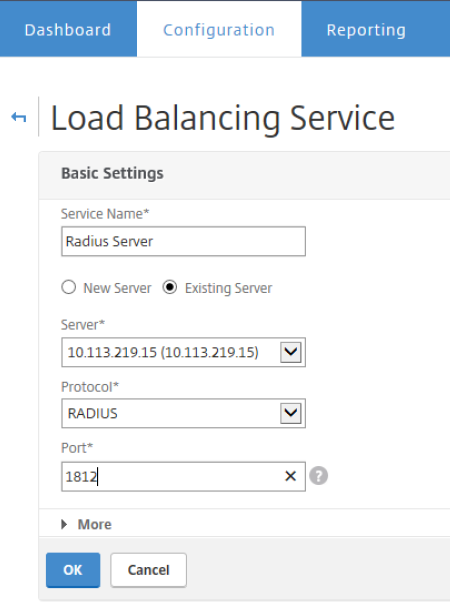Click inside the Port input field

(x=183, y=476)
